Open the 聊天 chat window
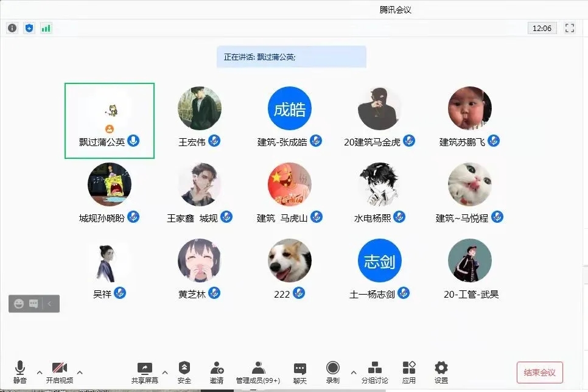588x392 pixels. point(300,372)
